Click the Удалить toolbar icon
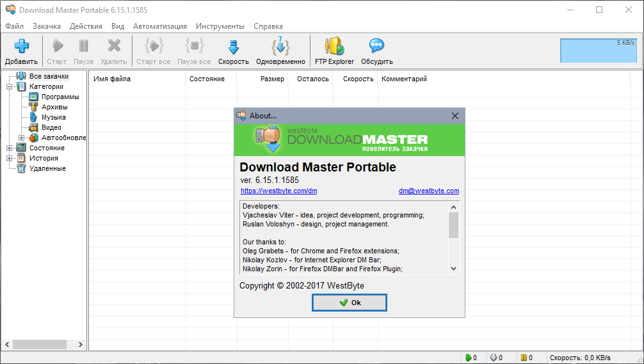The image size is (644, 364). (114, 45)
